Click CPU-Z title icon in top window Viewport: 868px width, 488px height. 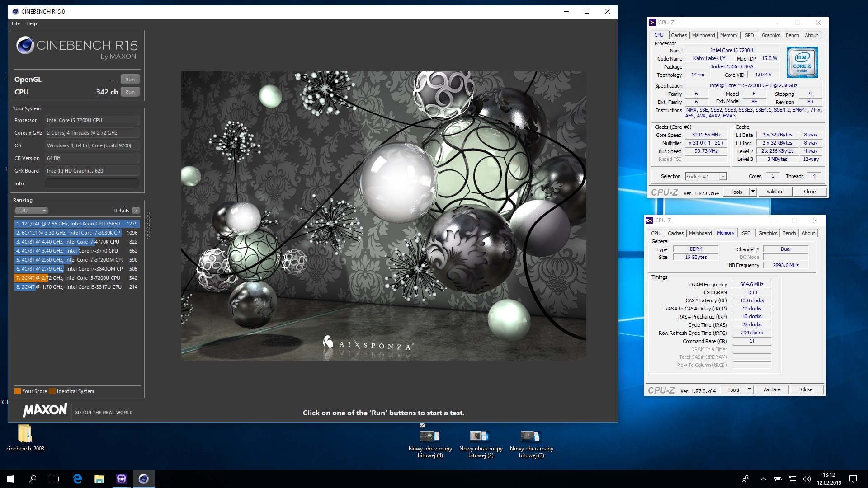pyautogui.click(x=652, y=23)
